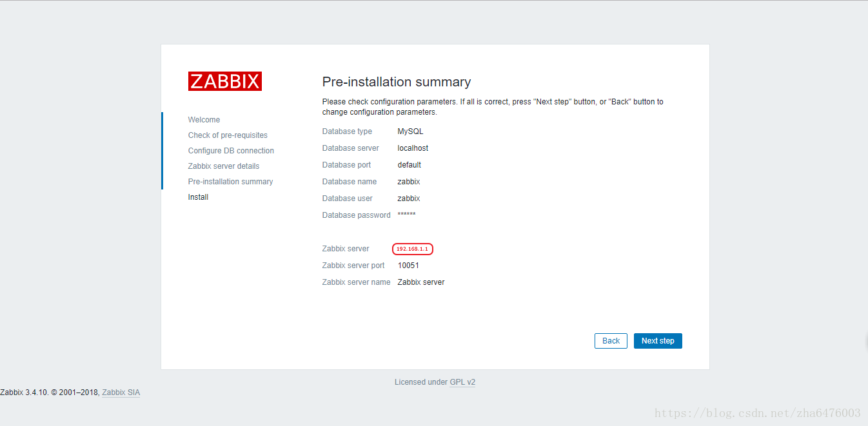Viewport: 868px width, 426px height.
Task: Click the Zabbix server name value
Action: coord(421,282)
